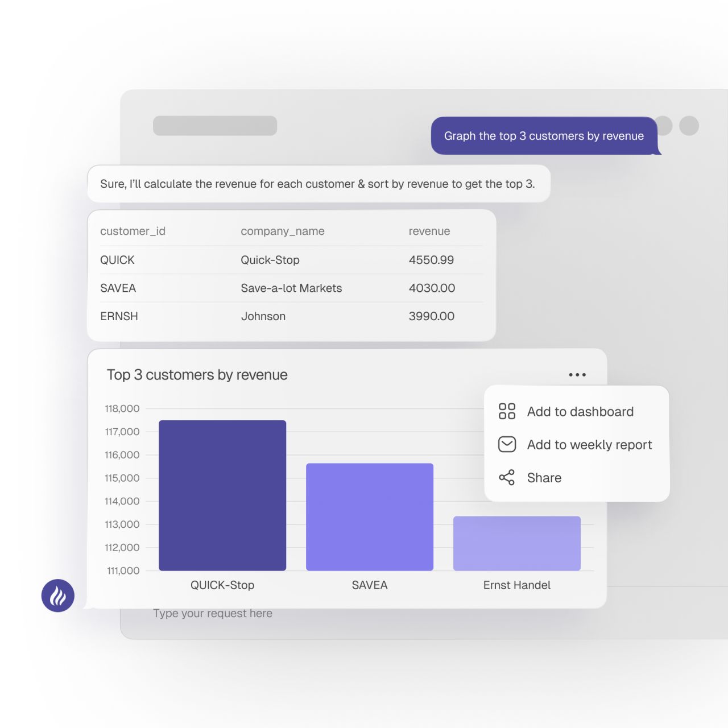Click the Quick-Stop company name cell
Screen dimensions: 728x728
click(270, 260)
